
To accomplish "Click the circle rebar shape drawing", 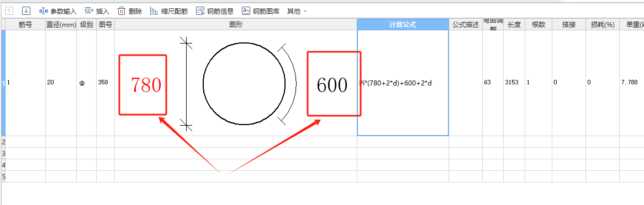I will point(244,83).
